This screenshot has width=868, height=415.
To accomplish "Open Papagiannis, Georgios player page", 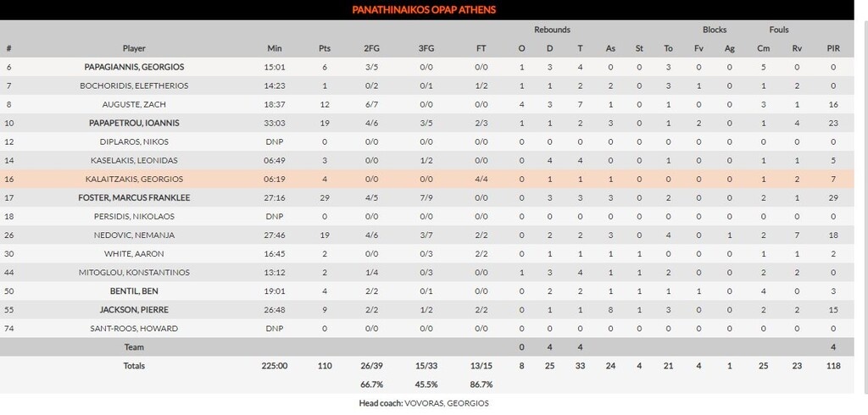I will [134, 67].
